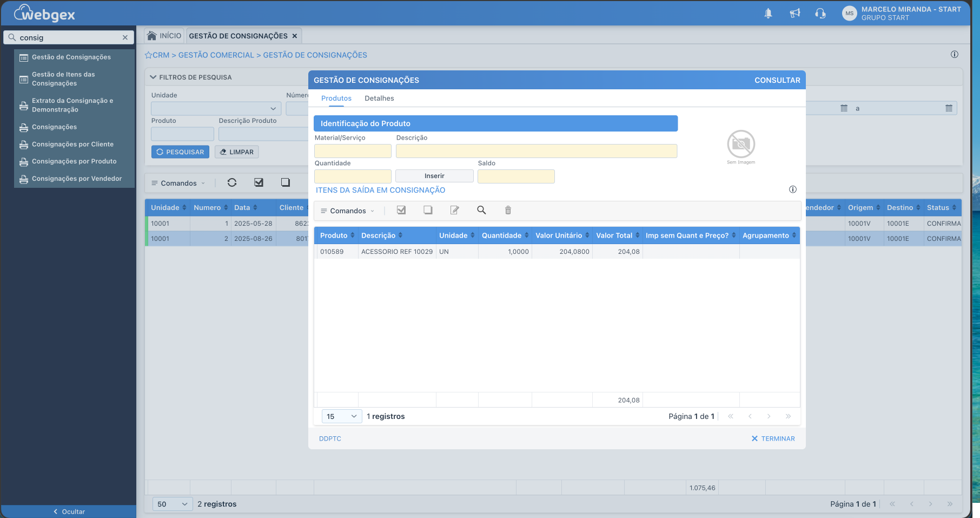
Task: Open Consignações por Produto report
Action: coord(74,161)
